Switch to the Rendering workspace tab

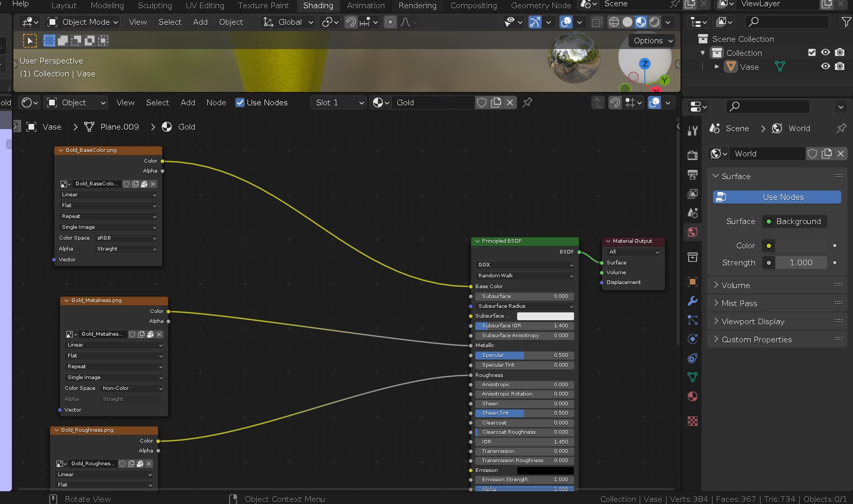click(417, 6)
